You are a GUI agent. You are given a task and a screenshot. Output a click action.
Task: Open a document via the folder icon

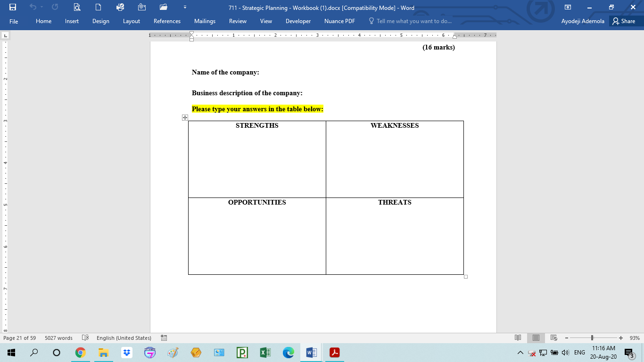click(163, 7)
